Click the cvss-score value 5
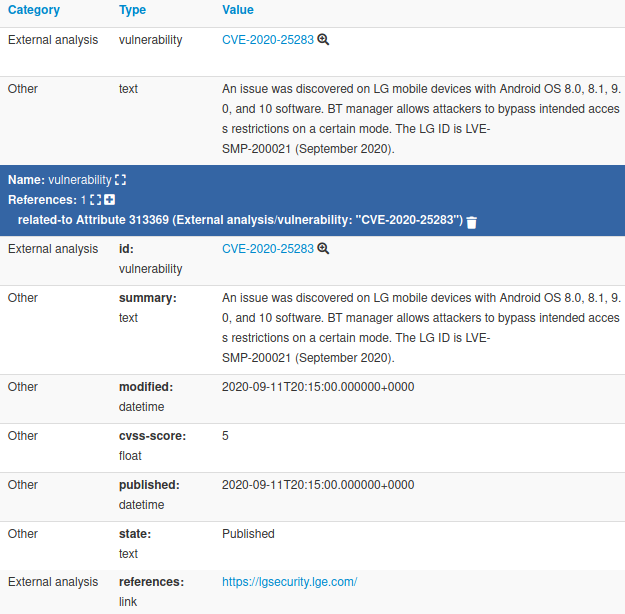The image size is (625, 614). click(x=225, y=436)
